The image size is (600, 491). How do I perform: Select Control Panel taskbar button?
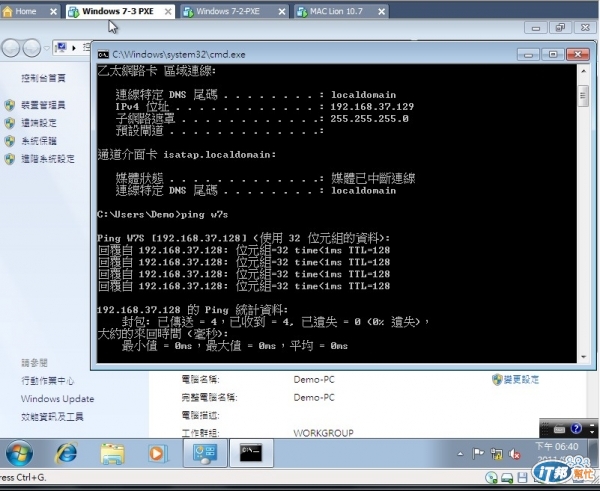[x=205, y=453]
